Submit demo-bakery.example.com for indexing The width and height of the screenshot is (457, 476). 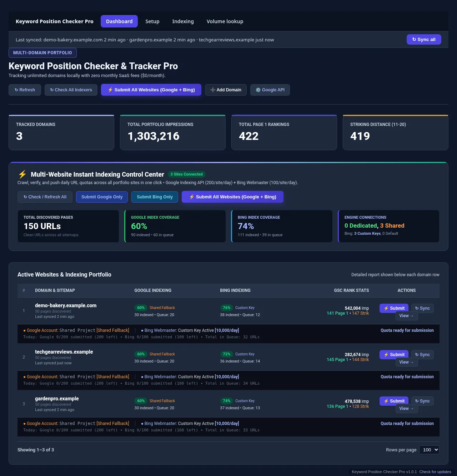[x=394, y=308]
